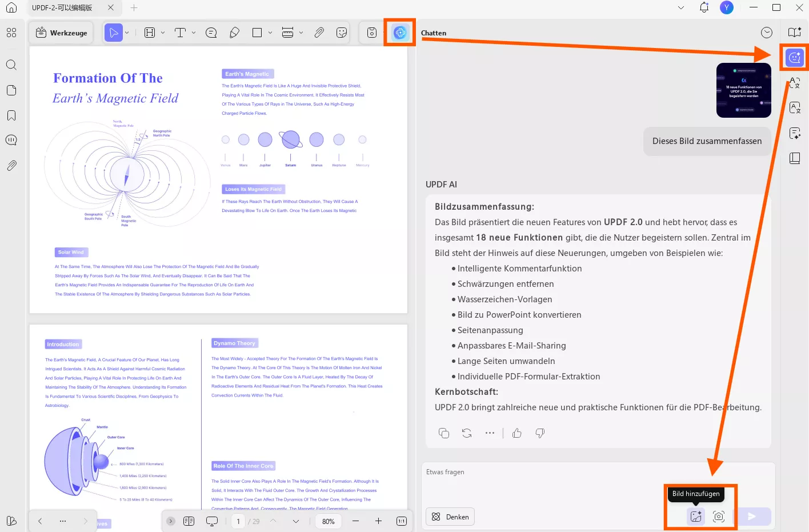Open the tab list dropdown chevron in title bar
Screen dimensions: 809x532
(681, 8)
